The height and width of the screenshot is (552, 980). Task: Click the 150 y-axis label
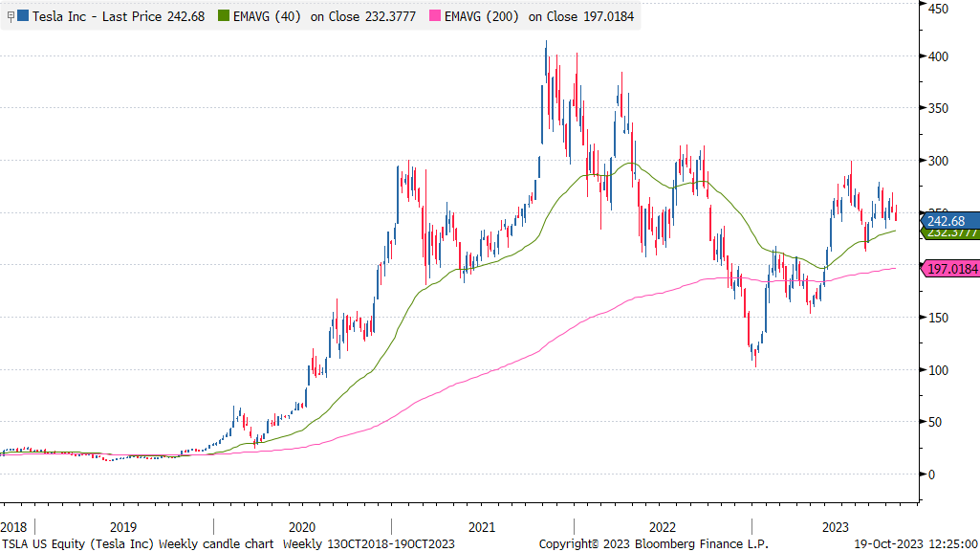pos(938,319)
